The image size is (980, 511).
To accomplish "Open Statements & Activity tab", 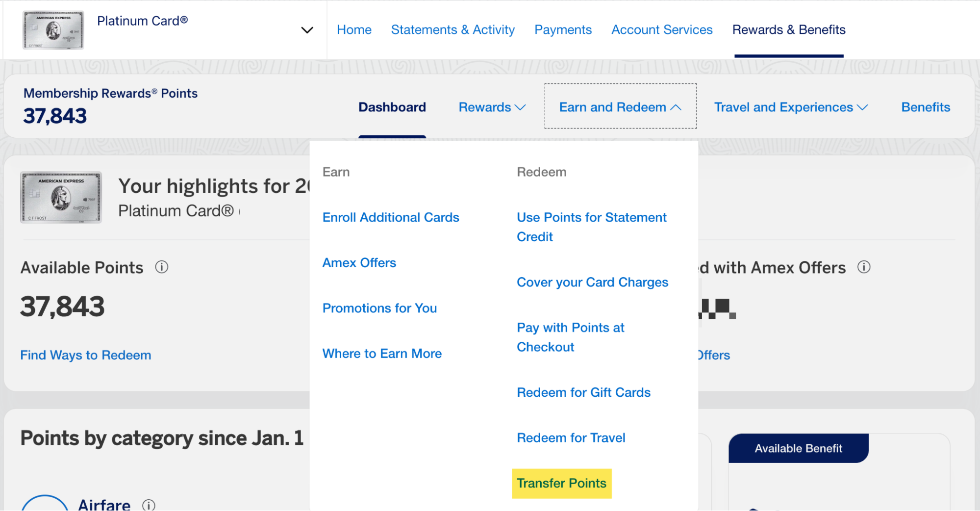I will pyautogui.click(x=452, y=30).
